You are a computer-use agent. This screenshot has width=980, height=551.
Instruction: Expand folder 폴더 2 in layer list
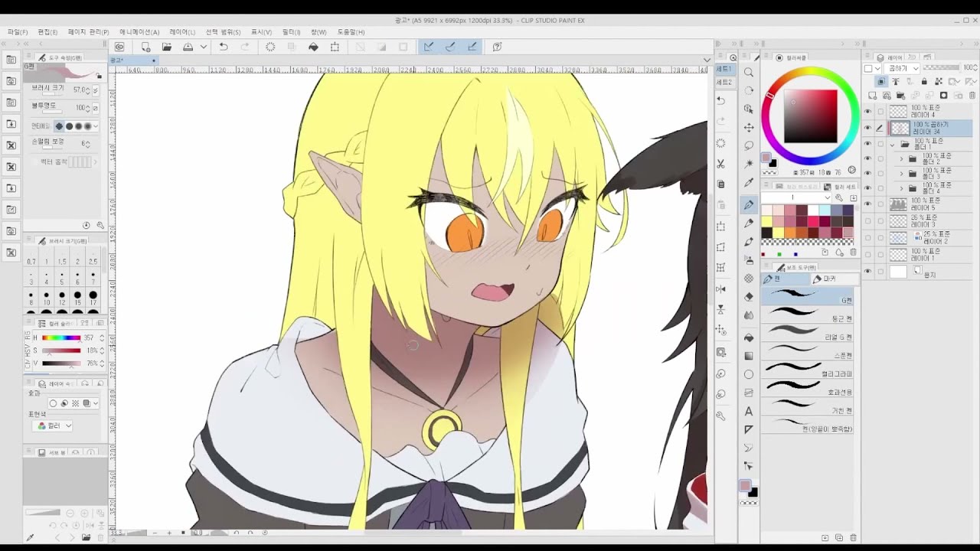coord(902,159)
